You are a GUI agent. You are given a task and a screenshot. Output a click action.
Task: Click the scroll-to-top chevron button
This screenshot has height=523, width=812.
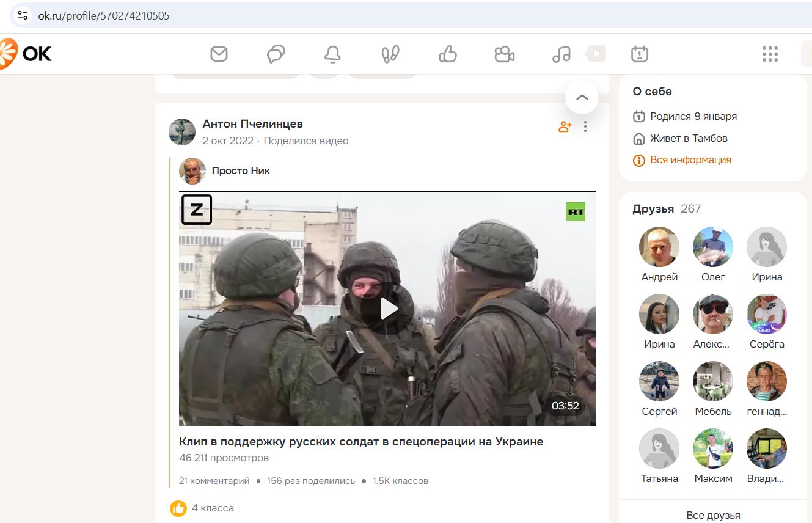pos(582,97)
